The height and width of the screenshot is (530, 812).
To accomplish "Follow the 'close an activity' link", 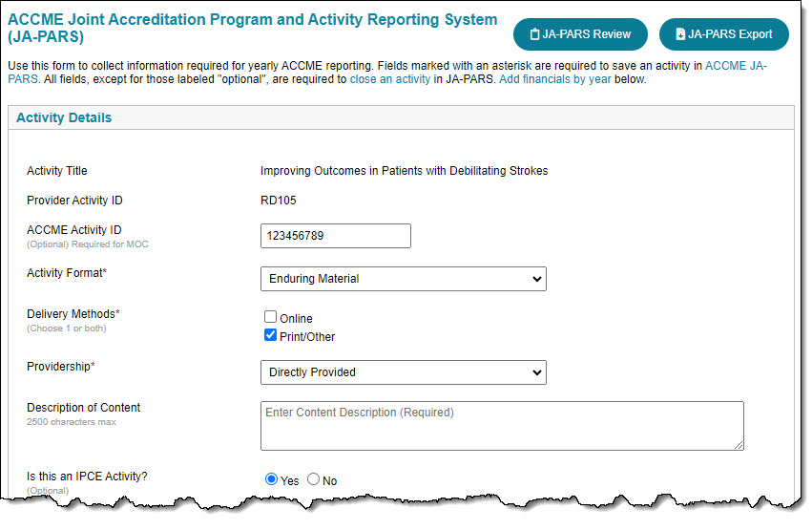I will click(390, 79).
